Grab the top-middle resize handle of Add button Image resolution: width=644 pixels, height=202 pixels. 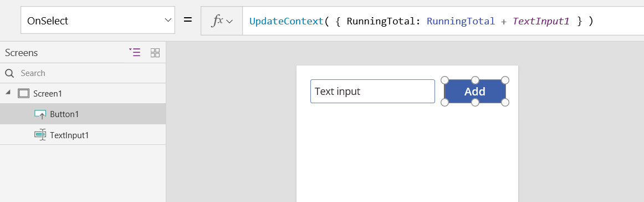[x=475, y=80]
